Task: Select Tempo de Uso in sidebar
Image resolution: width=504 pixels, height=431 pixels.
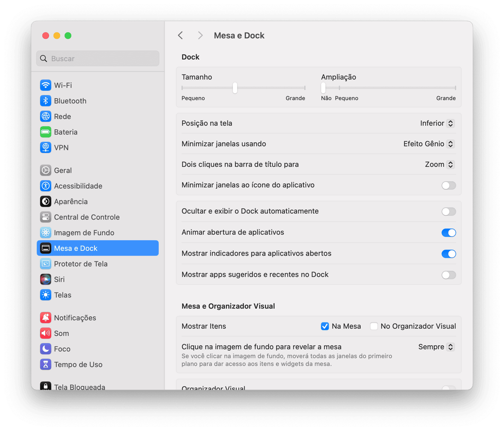Action: click(x=98, y=364)
